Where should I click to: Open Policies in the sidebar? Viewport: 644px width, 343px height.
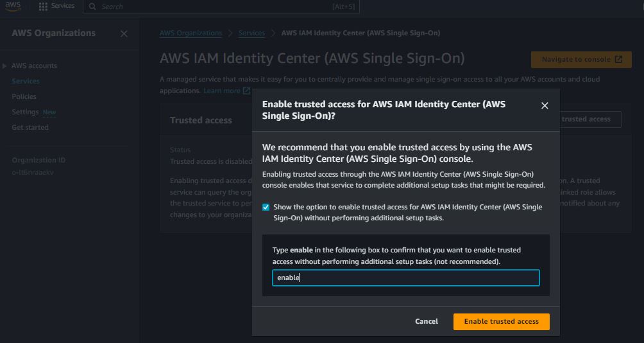24,96
